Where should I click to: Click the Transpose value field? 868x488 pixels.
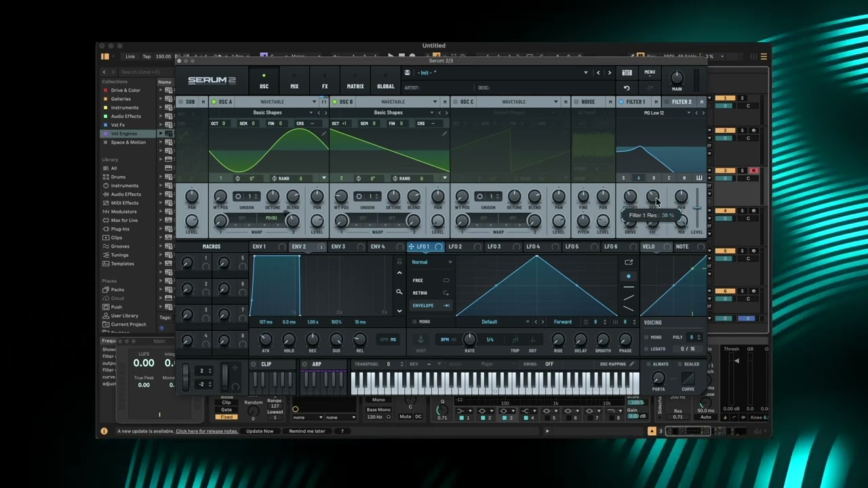pyautogui.click(x=389, y=364)
